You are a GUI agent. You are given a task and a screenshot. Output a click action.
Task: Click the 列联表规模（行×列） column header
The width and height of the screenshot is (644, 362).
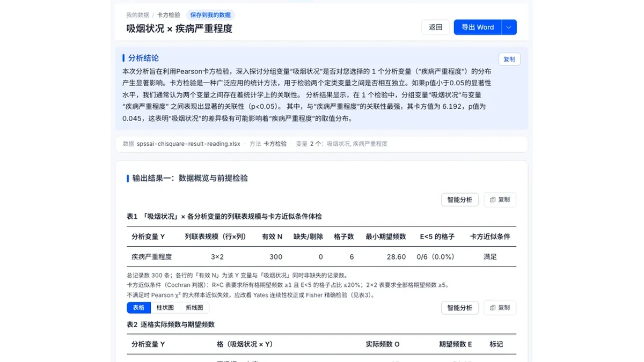(x=217, y=237)
